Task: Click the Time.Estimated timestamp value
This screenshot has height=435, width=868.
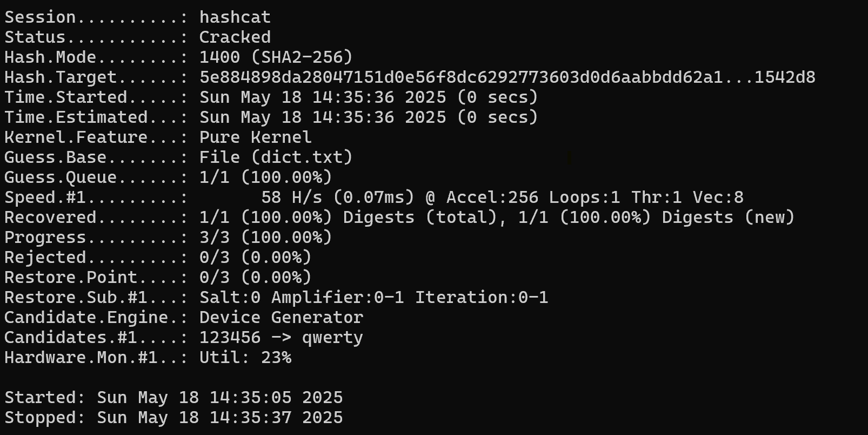Action: 369,117
